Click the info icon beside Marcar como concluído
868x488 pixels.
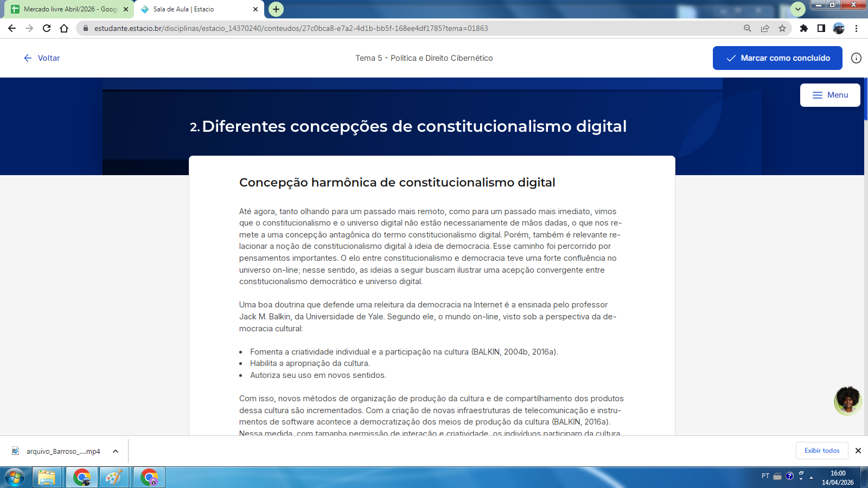pyautogui.click(x=856, y=58)
